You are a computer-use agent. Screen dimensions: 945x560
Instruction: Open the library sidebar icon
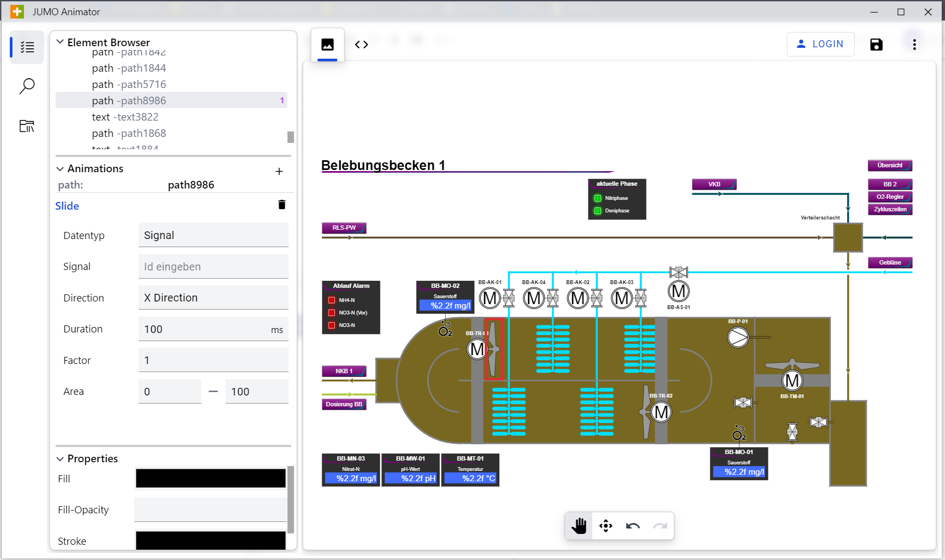point(27,126)
